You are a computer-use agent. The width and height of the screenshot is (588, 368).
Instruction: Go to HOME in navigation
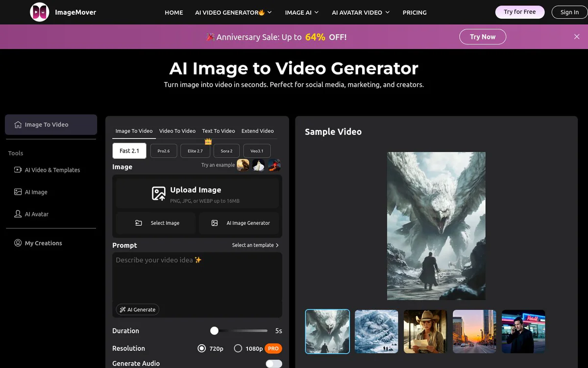tap(174, 12)
